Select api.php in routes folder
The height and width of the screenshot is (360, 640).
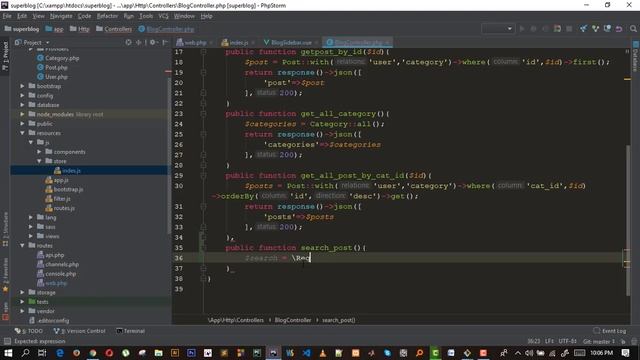click(x=51, y=256)
